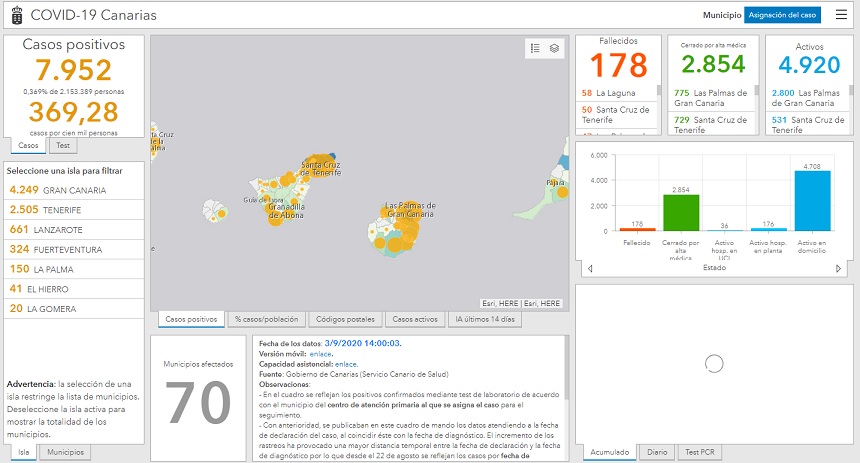860x463 pixels.
Task: Click the Canarias coat of arms logo
Action: point(15,16)
